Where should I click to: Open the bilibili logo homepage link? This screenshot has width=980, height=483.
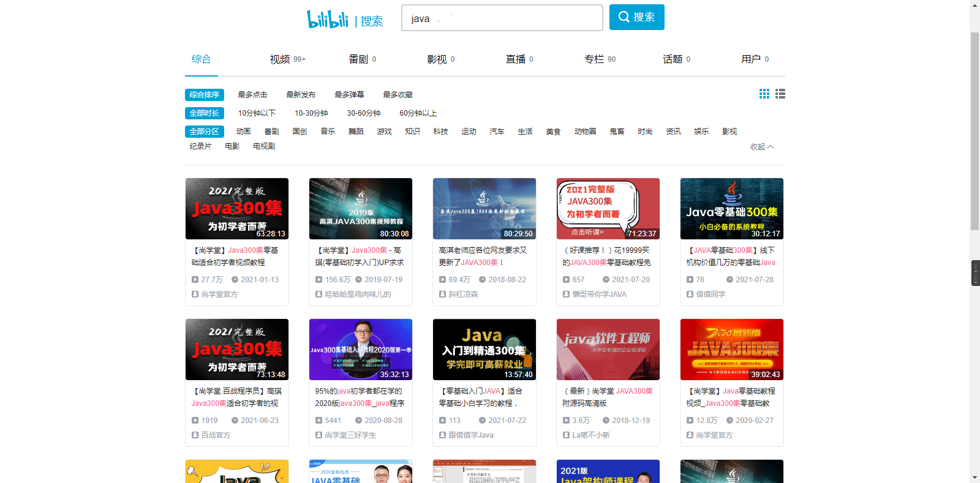328,19
